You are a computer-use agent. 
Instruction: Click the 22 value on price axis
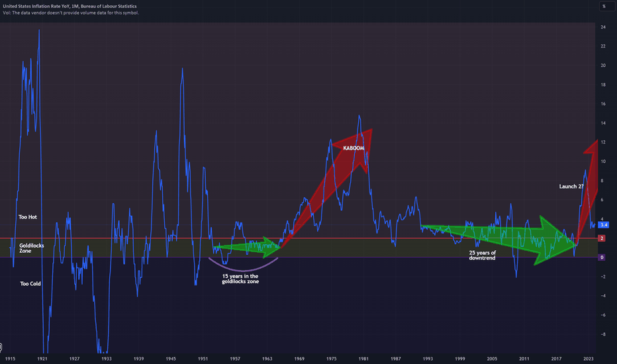pyautogui.click(x=603, y=46)
